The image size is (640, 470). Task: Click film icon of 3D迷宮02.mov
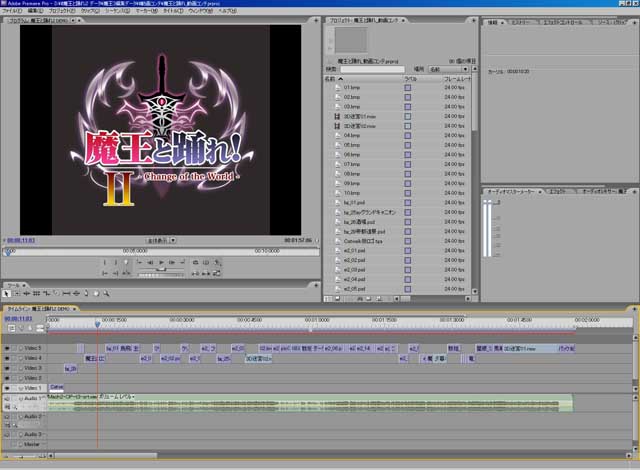point(337,126)
